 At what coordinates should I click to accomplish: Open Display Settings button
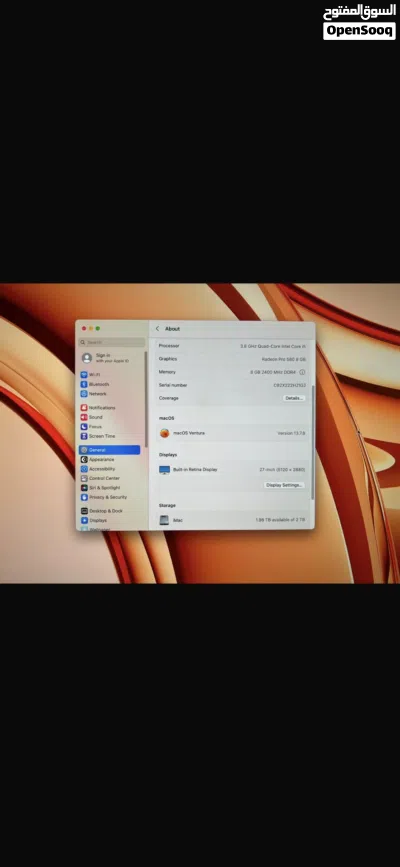pyautogui.click(x=284, y=485)
